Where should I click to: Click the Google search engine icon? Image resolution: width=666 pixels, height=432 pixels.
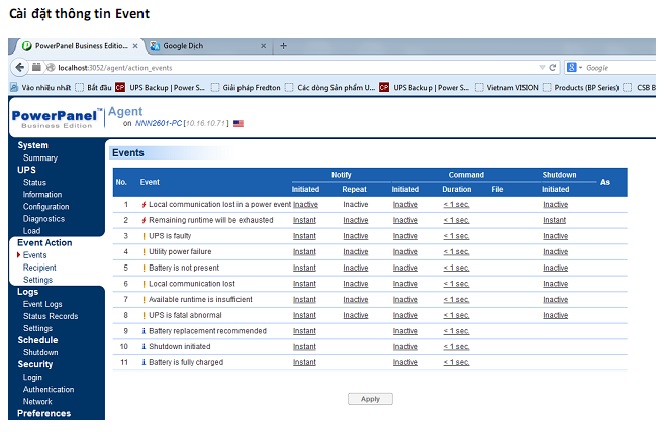[x=573, y=67]
